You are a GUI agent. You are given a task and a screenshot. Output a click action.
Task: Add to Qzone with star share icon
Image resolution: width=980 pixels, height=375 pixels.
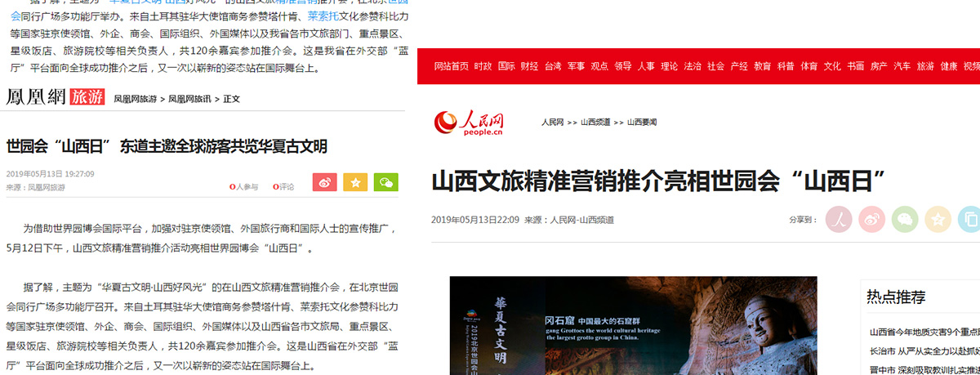point(938,219)
